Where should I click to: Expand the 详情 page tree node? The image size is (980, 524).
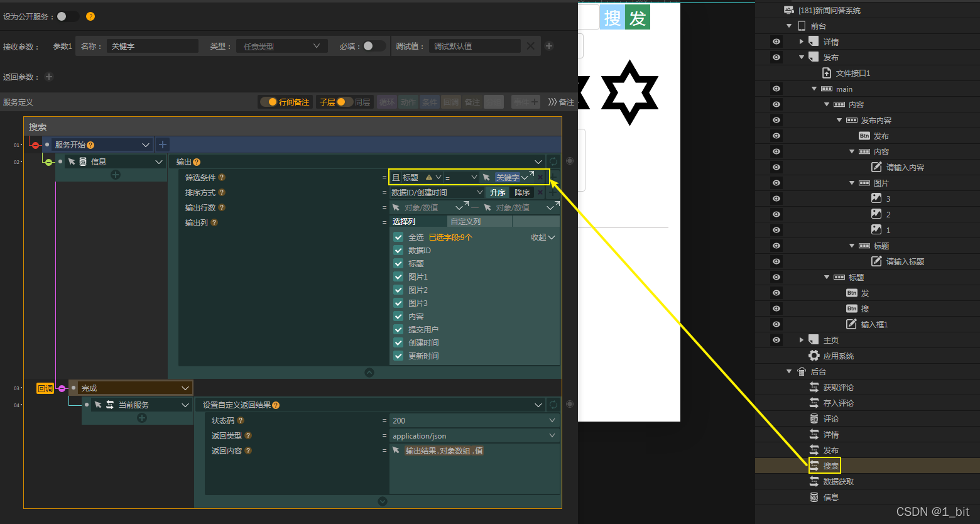tap(801, 41)
